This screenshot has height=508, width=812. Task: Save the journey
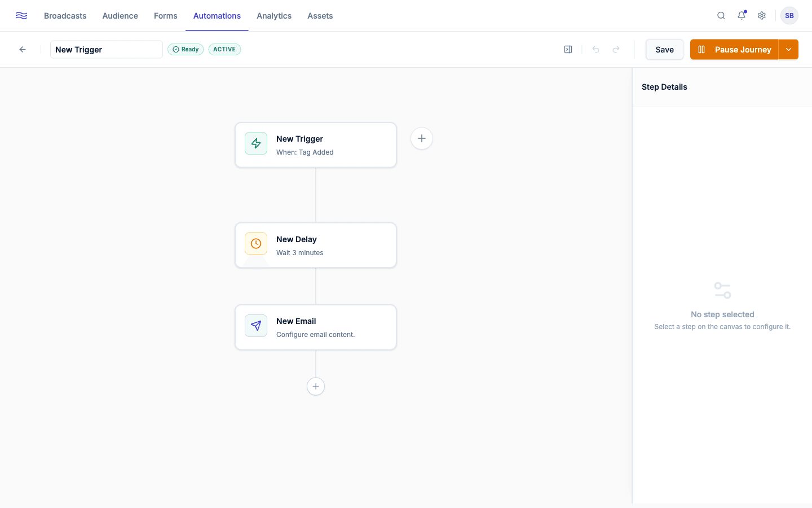point(665,50)
